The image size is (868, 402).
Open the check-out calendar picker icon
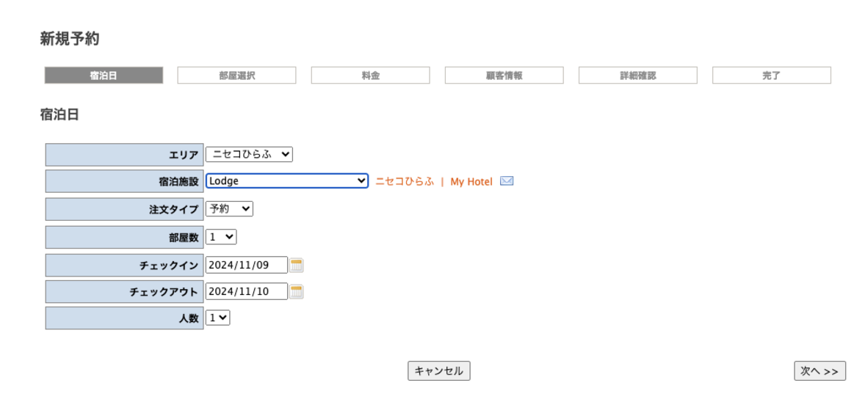297,292
